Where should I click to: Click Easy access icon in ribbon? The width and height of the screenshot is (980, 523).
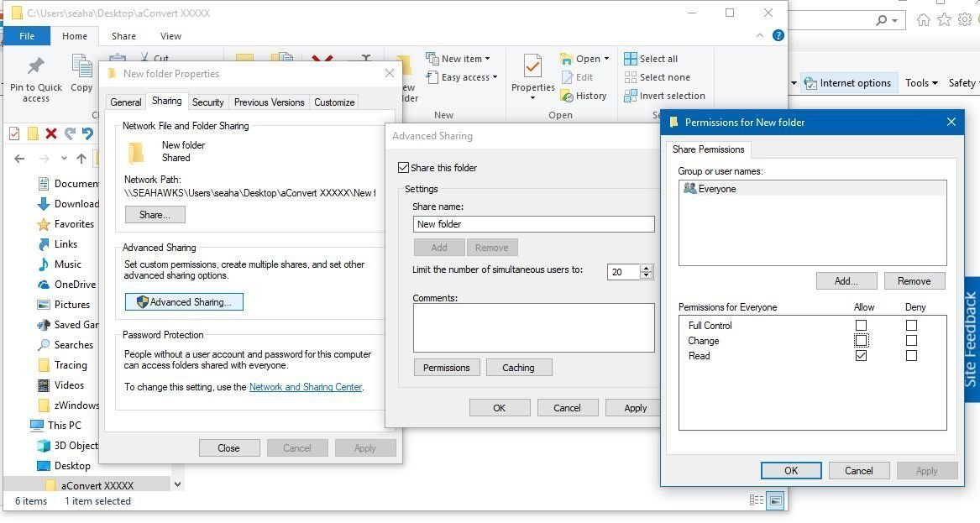(432, 77)
